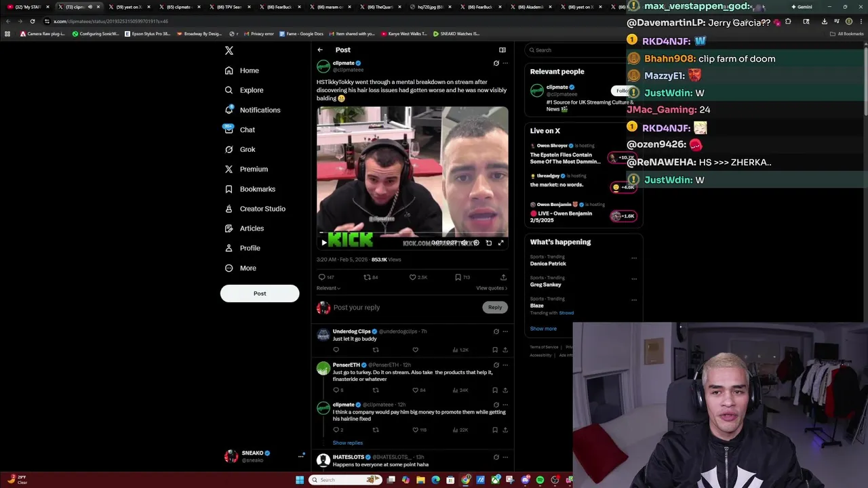Open reader view icon in Post header
Screen dimensions: 868x488
(502, 49)
